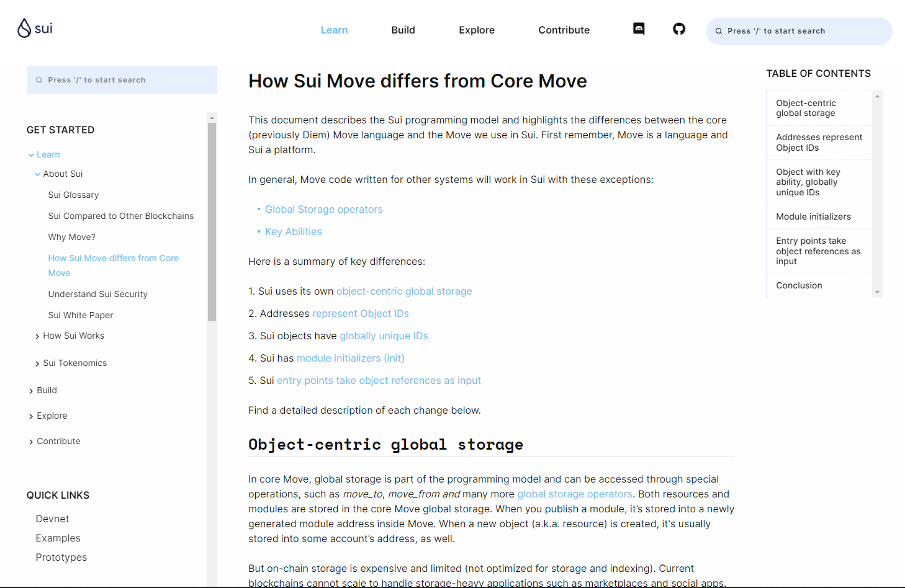Open the Discord icon link
Screen dimensions: 905x588
[x=639, y=29]
